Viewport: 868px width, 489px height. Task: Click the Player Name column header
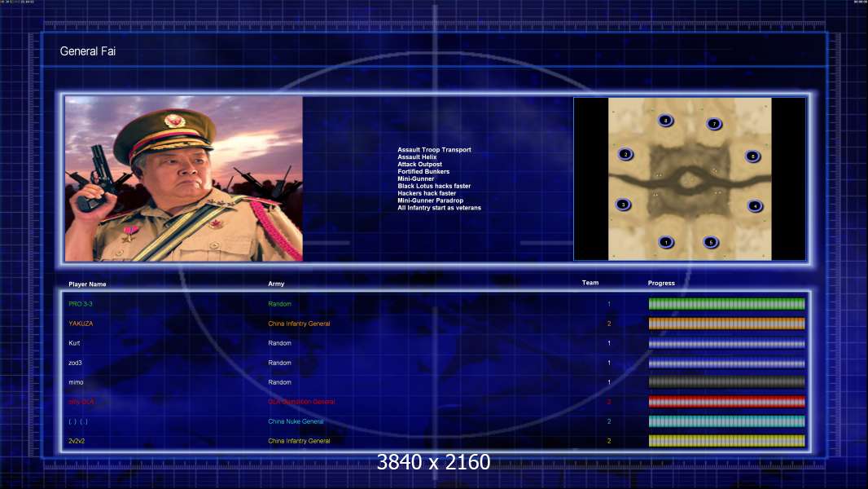click(x=87, y=284)
